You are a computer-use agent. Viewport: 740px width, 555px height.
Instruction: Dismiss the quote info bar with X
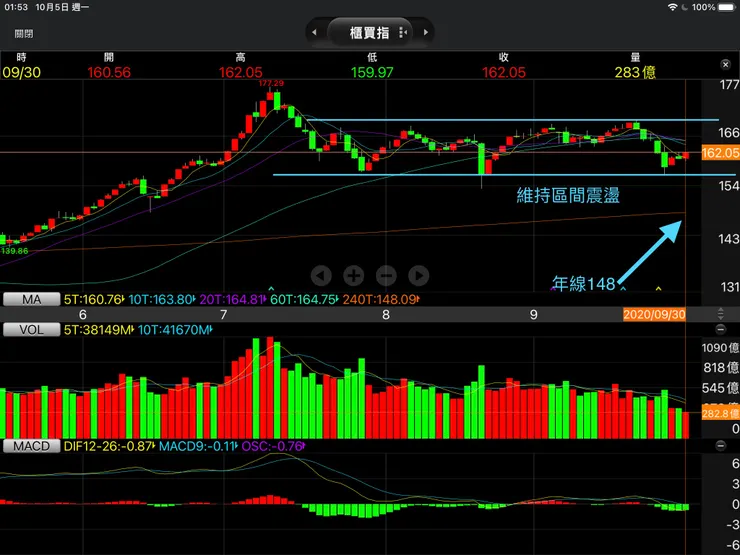tap(726, 65)
